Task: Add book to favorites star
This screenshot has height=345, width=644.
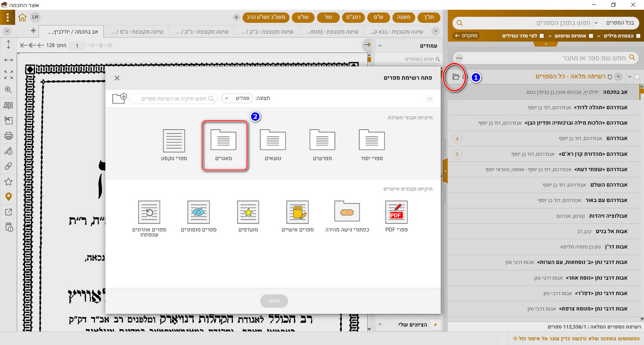Action: click(8, 181)
